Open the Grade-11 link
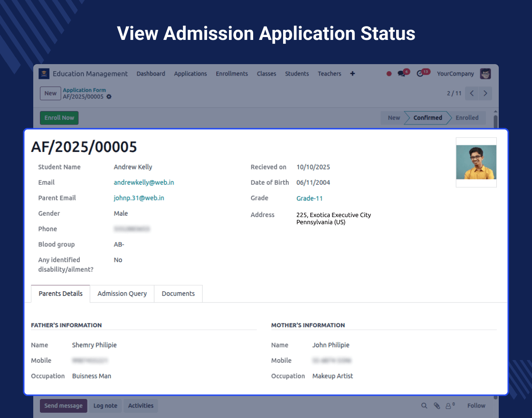This screenshot has width=532, height=418. point(309,198)
